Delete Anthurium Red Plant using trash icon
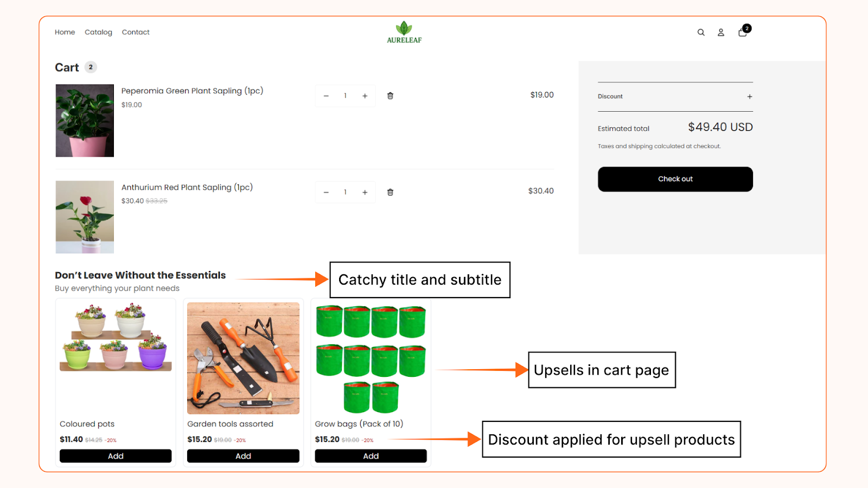Image resolution: width=868 pixels, height=488 pixels. pos(390,192)
